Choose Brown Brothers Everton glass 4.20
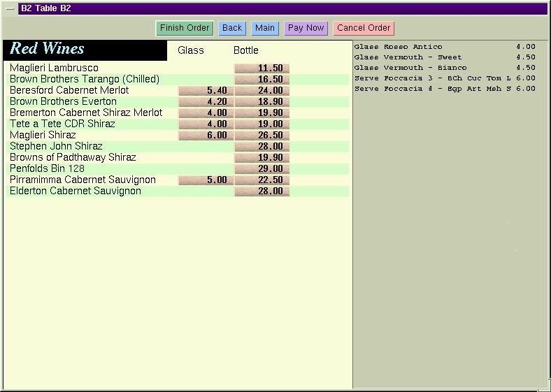 point(206,102)
